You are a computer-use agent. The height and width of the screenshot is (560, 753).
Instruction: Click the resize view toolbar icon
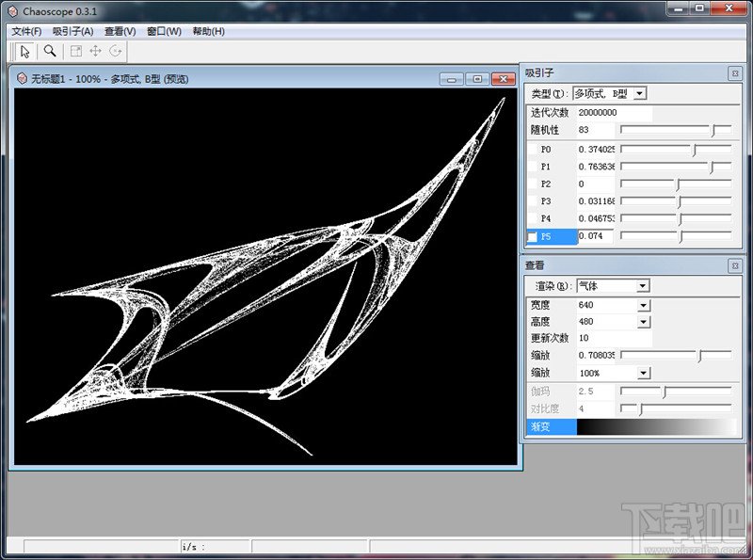click(76, 51)
